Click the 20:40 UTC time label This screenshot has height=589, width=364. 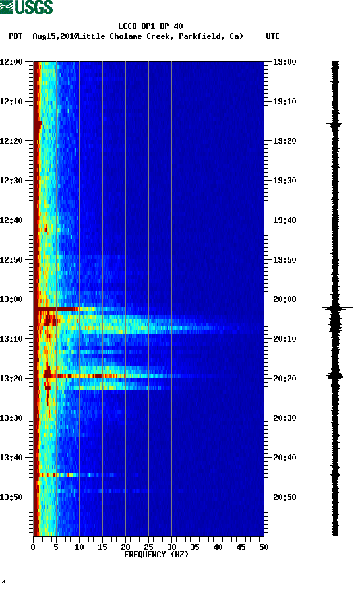coord(284,458)
